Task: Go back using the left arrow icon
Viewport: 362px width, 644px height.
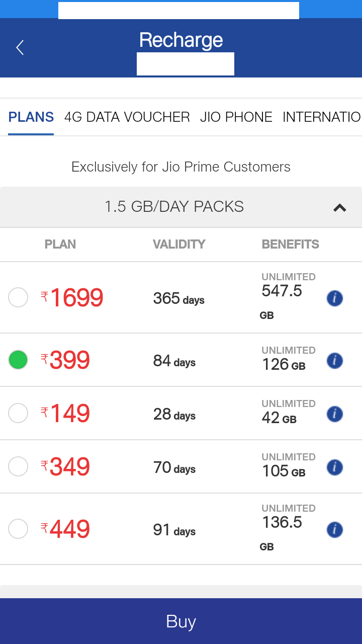Action: click(x=20, y=48)
